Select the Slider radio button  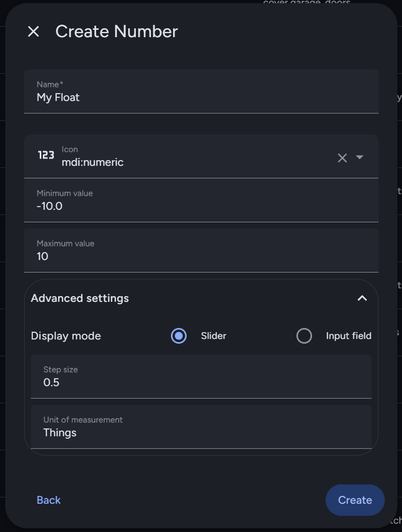[179, 336]
